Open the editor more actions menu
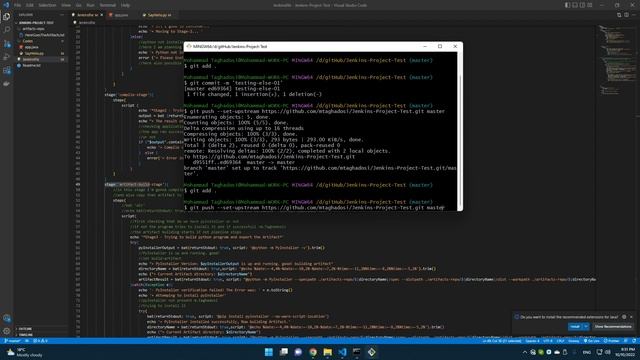The image size is (640, 360). [x=633, y=15]
